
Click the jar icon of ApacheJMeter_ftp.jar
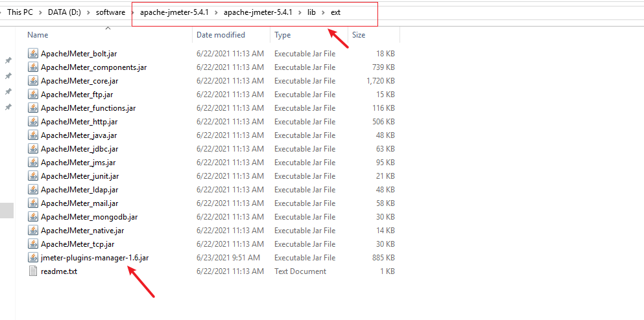coord(33,95)
